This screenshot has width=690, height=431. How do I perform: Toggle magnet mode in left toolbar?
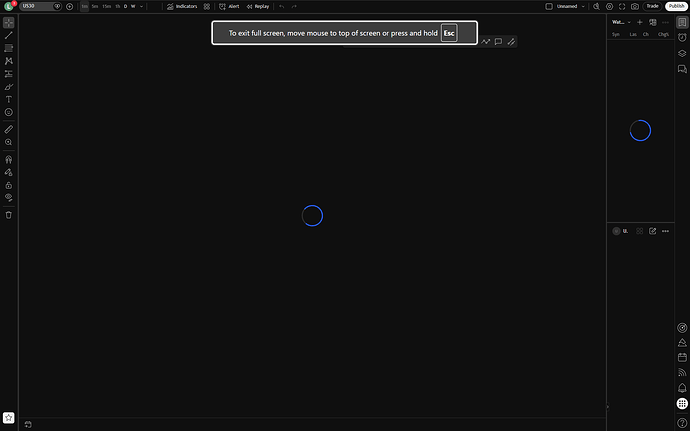[x=8, y=159]
